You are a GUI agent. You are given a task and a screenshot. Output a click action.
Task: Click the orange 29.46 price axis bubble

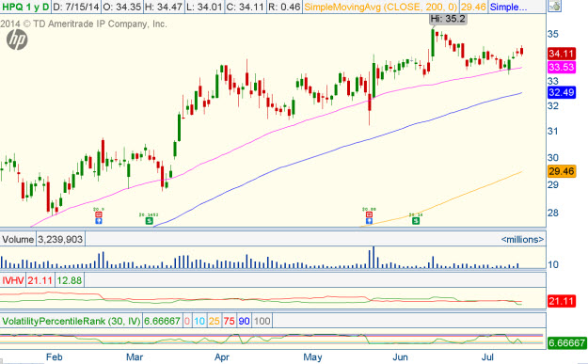[x=562, y=171]
